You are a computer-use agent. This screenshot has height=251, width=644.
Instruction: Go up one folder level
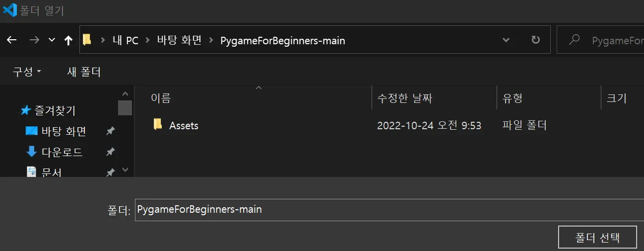pyautogui.click(x=68, y=40)
